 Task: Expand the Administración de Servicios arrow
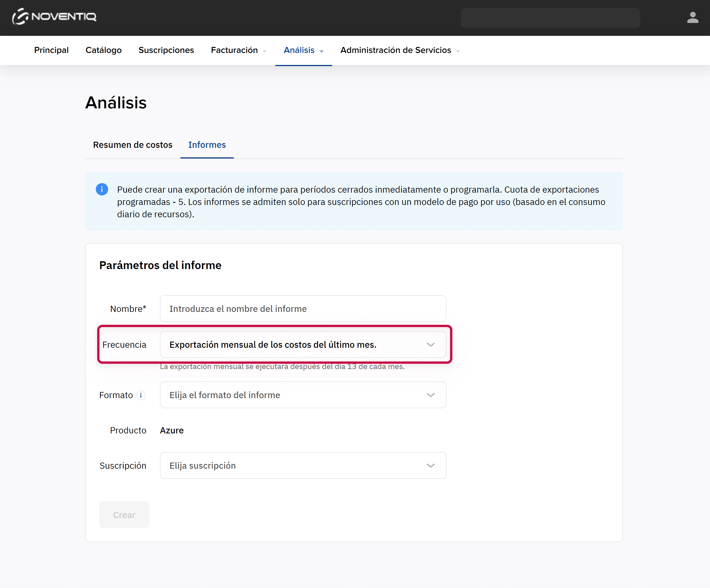458,51
